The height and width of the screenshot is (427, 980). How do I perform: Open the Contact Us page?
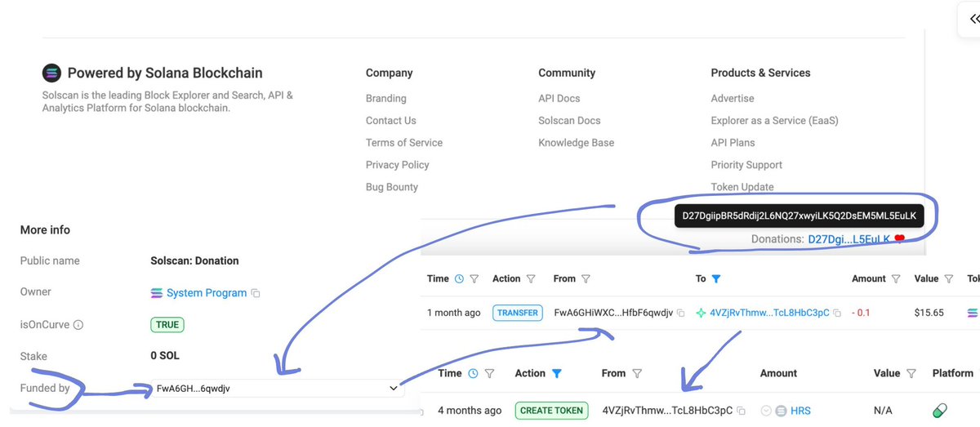[x=391, y=120]
